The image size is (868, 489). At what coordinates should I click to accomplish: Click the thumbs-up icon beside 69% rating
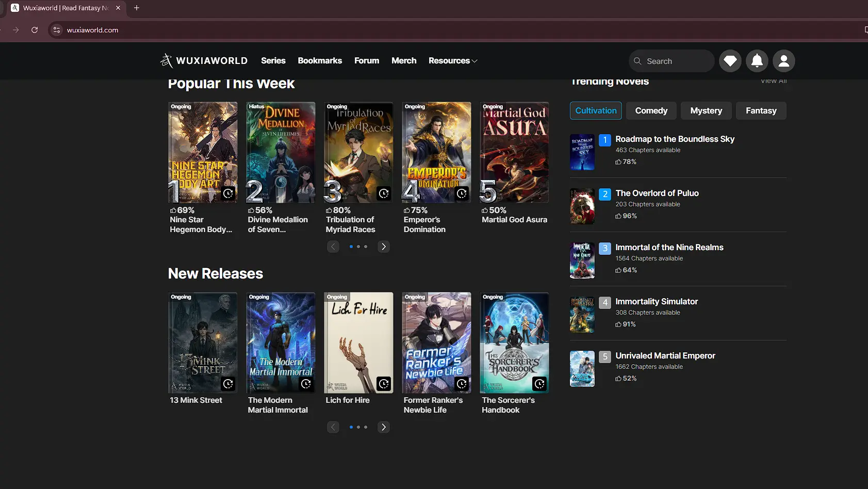coord(173,210)
